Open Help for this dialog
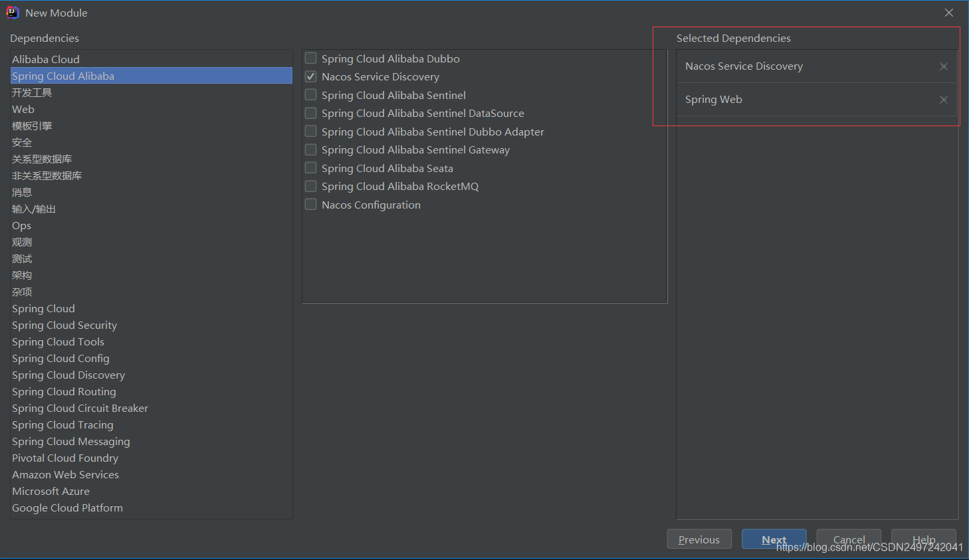The width and height of the screenshot is (969, 560). [924, 539]
